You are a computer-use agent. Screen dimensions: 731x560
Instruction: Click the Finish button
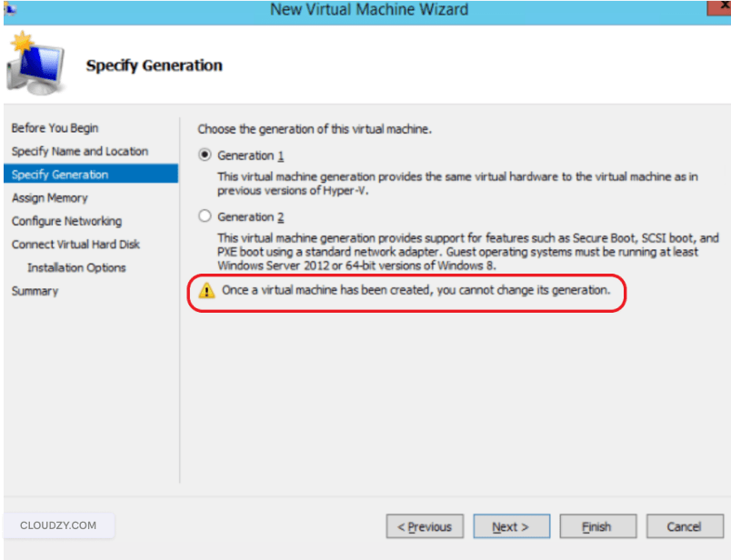tap(597, 526)
